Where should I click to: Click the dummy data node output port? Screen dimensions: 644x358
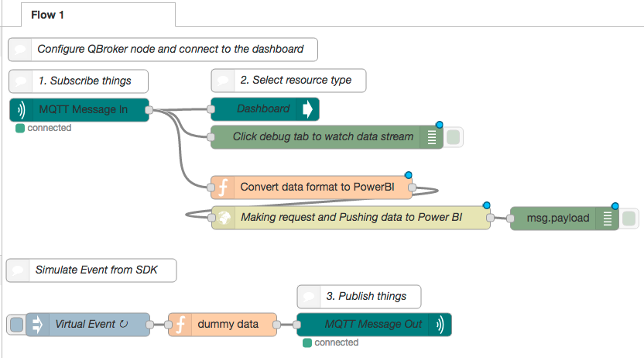click(280, 324)
